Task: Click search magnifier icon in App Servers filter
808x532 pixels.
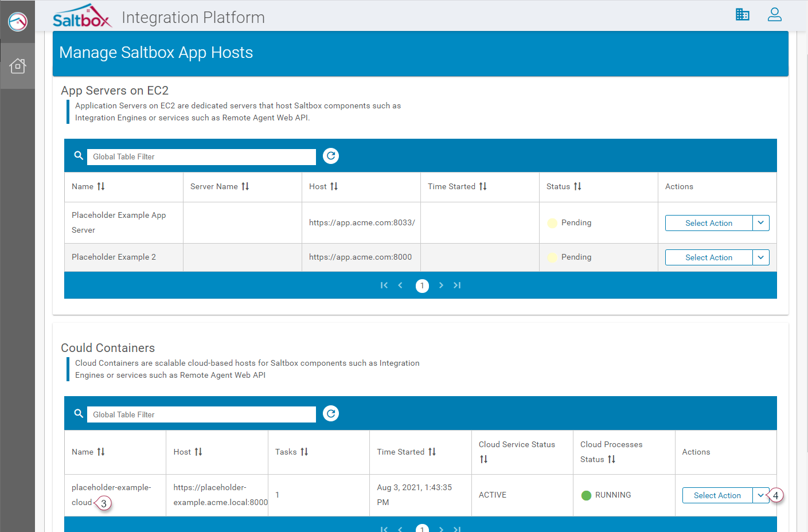Action: [x=79, y=155]
